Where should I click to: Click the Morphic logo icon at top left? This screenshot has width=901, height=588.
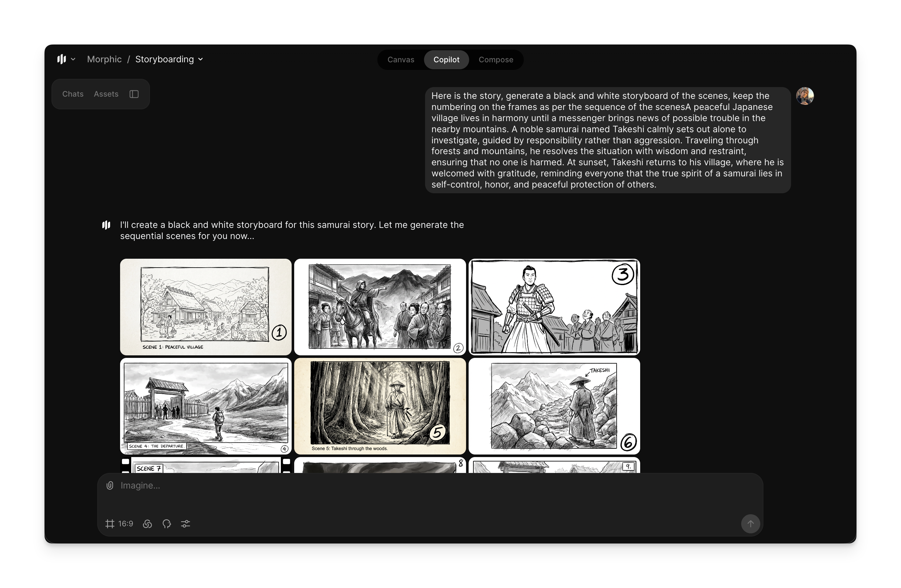tap(61, 59)
